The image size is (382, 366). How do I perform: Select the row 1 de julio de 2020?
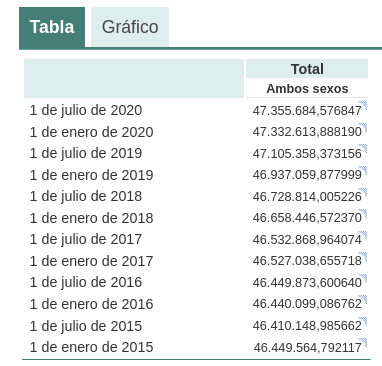coord(196,110)
